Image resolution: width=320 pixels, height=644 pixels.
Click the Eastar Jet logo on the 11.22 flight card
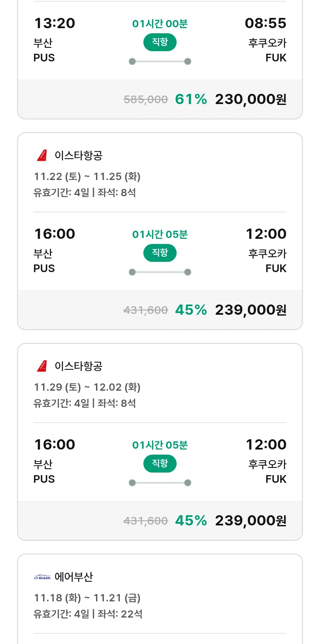pyautogui.click(x=42, y=156)
